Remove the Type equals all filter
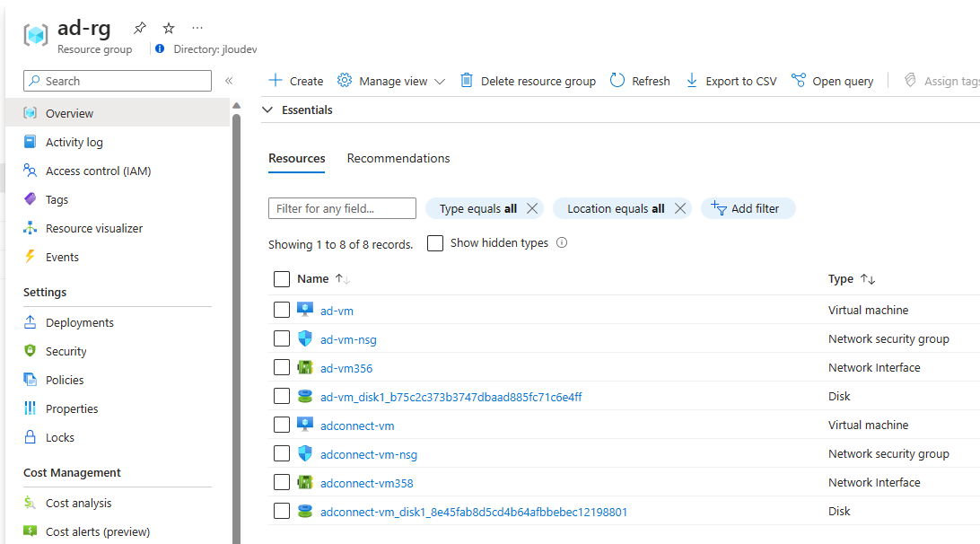 (532, 208)
